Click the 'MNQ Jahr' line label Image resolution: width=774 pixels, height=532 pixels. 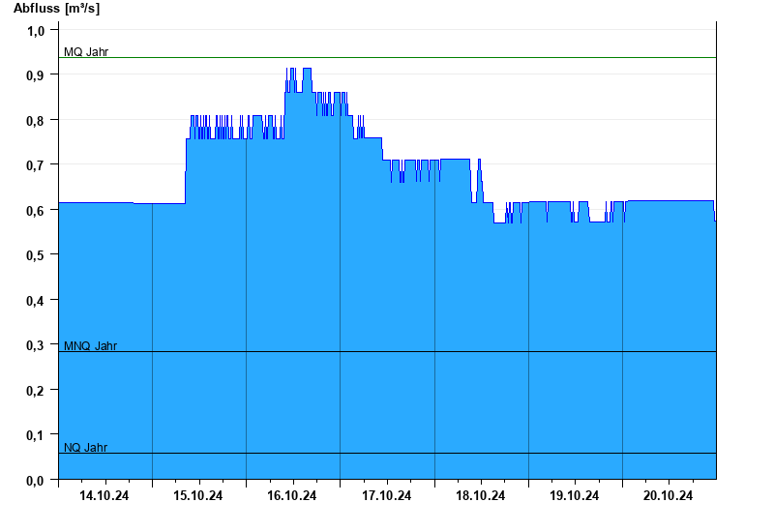(90, 346)
